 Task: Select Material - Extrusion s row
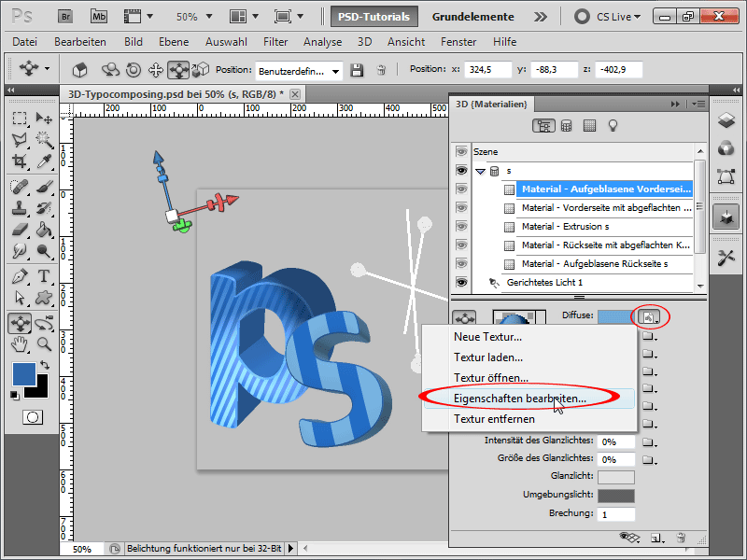point(598,226)
